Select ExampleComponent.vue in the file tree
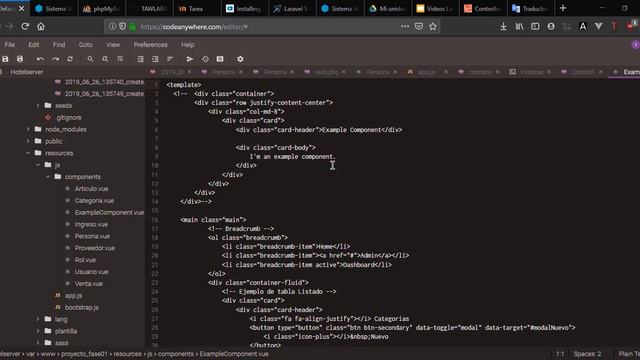Image resolution: width=640 pixels, height=360 pixels. click(x=109, y=213)
